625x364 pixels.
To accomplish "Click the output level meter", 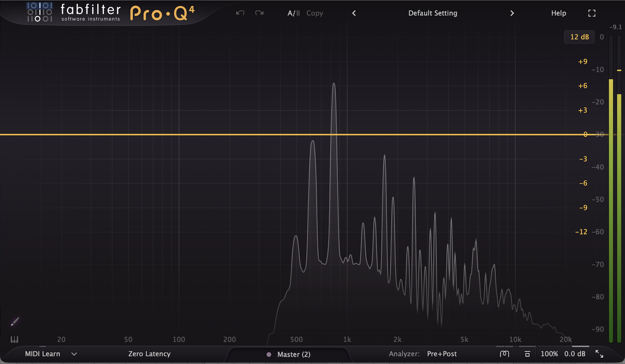I will [x=615, y=189].
